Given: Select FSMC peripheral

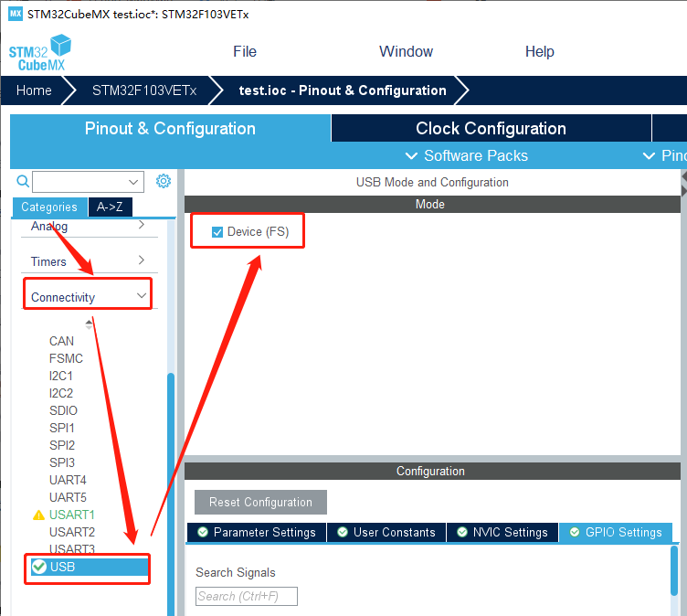Looking at the screenshot, I should pyautogui.click(x=66, y=358).
